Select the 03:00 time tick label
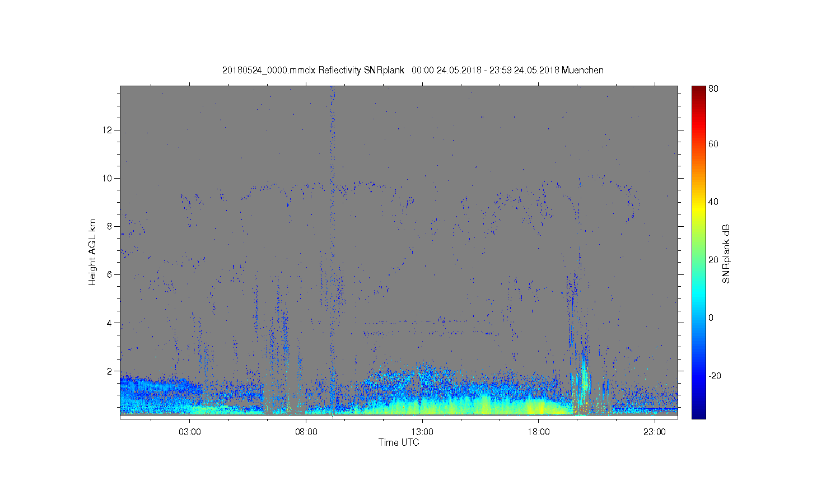 (x=190, y=432)
